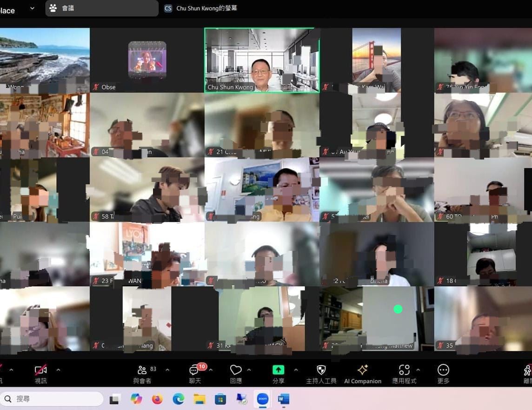The width and height of the screenshot is (532, 410).
Task: Launch AI Companion sparkle icon
Action: [363, 370]
